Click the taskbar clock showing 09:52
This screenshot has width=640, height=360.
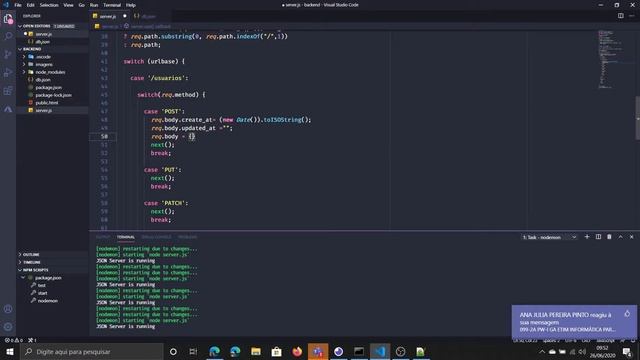602,351
